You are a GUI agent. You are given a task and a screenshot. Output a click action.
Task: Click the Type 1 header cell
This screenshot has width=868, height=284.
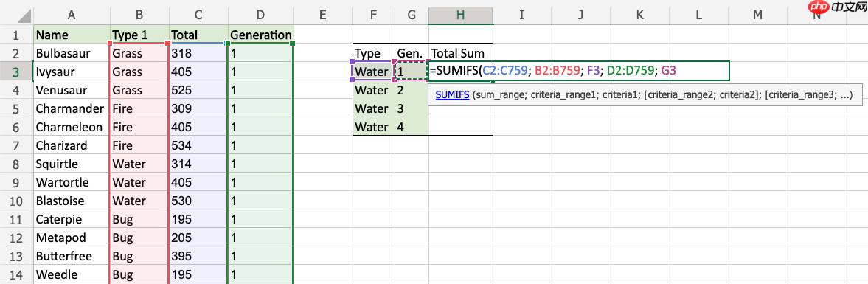139,35
